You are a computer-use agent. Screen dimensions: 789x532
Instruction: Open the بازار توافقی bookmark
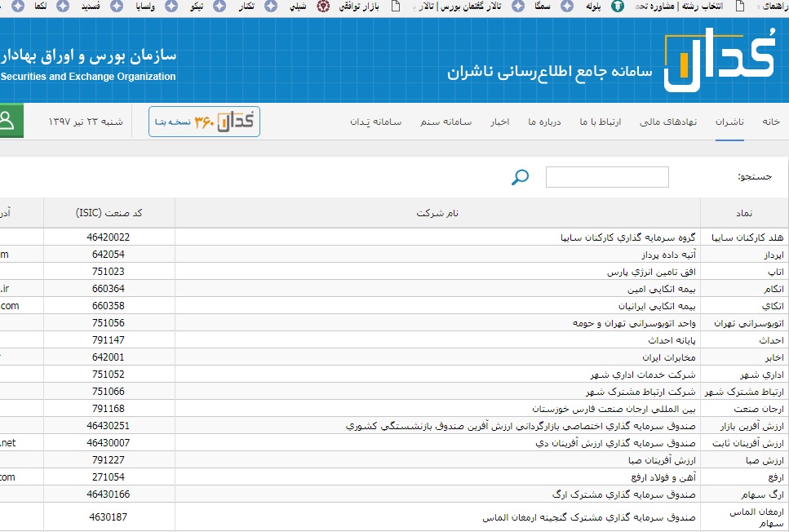tap(370, 6)
